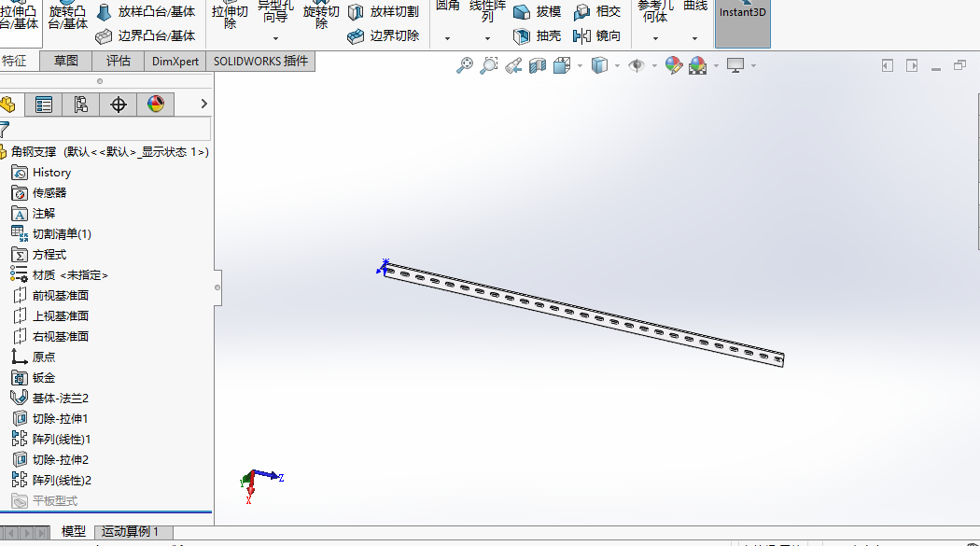Select History folder in feature tree
The width and height of the screenshot is (980, 546).
click(41, 173)
